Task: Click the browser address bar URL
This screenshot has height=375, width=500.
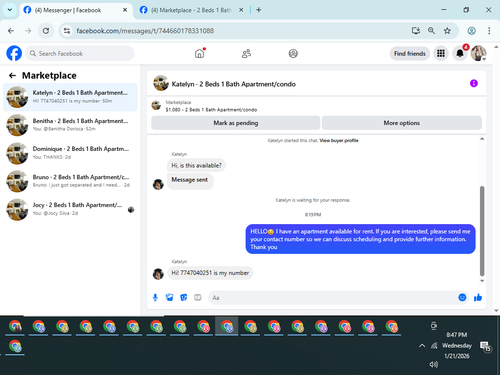Action: coord(145,31)
